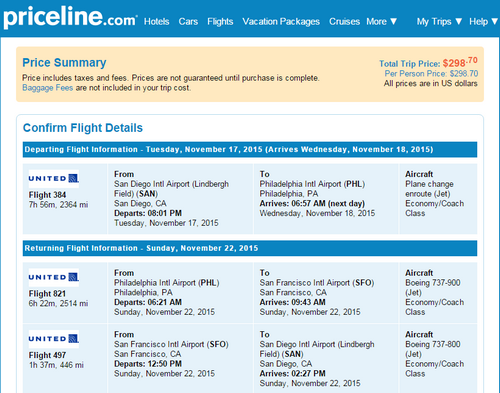Click the Returning Flight Information header bar

point(250,248)
